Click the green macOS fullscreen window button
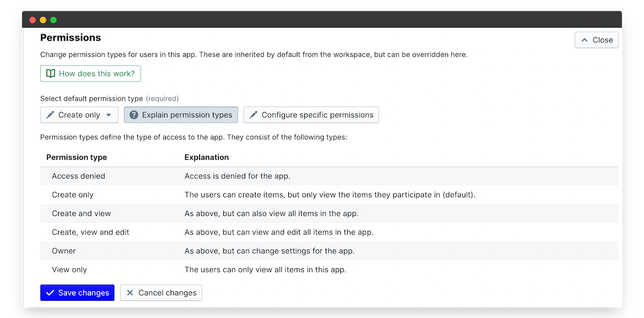Image resolution: width=644 pixels, height=318 pixels. (x=54, y=20)
